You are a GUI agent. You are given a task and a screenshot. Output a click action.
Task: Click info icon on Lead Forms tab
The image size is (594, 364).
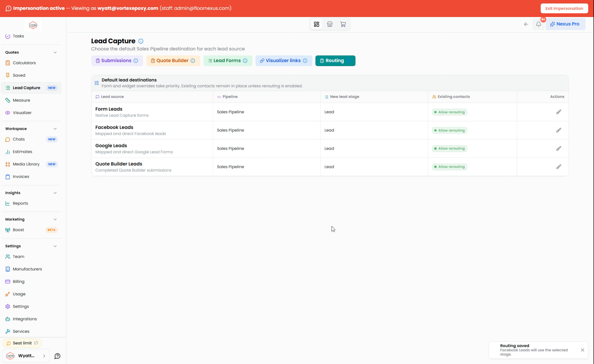[x=245, y=61]
